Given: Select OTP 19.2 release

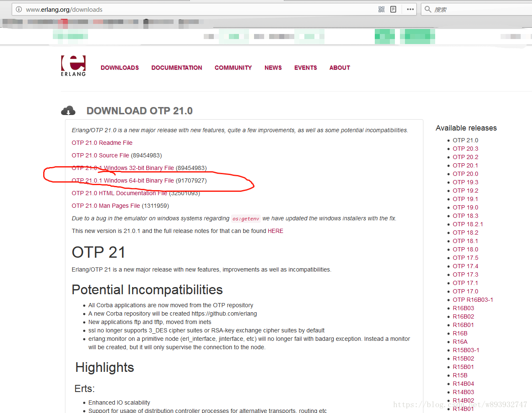Looking at the screenshot, I should tap(465, 191).
